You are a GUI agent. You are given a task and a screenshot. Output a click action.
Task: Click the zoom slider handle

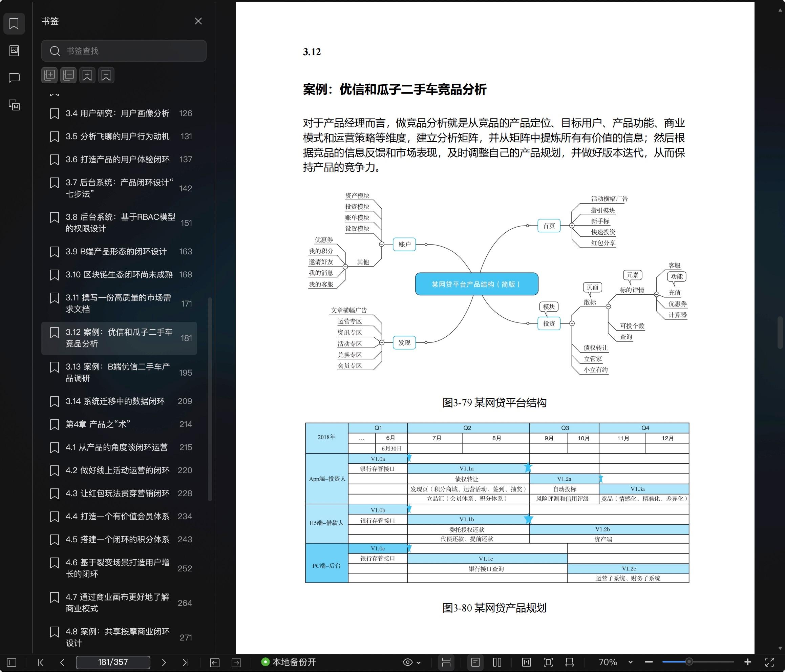[689, 662]
